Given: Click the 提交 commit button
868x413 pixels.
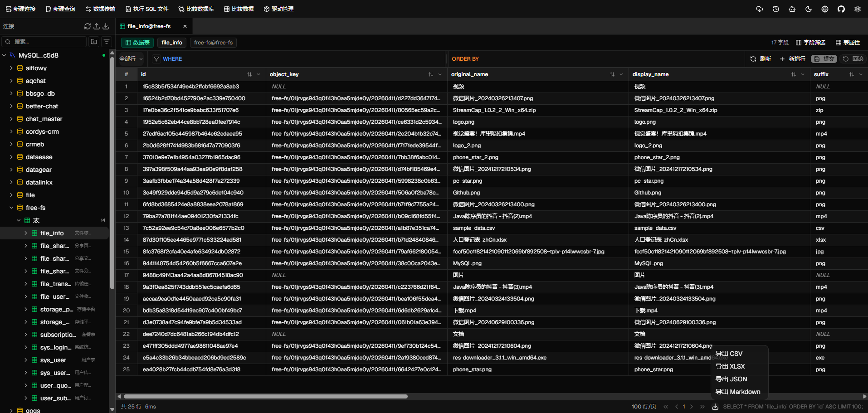Looking at the screenshot, I should [824, 59].
